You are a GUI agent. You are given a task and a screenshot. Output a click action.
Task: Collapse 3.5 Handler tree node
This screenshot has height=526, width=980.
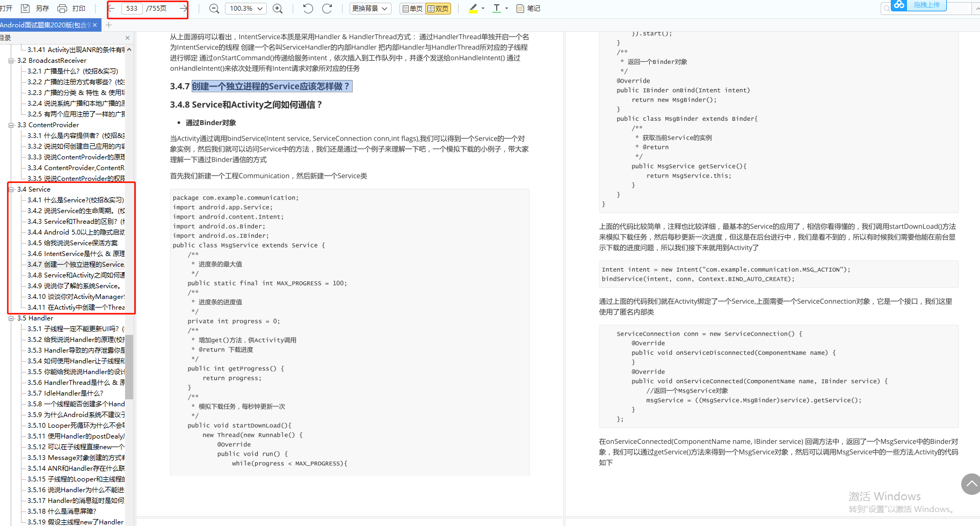[x=11, y=318]
